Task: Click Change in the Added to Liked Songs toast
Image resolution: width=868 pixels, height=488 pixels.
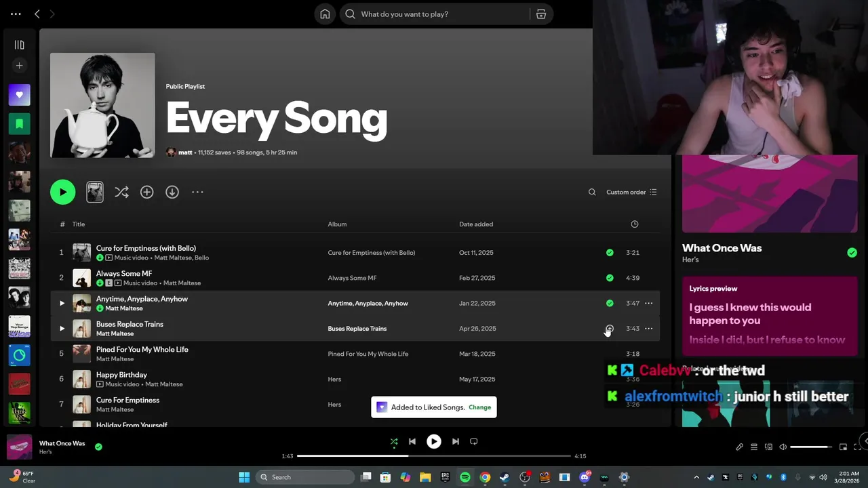Action: [x=479, y=407]
